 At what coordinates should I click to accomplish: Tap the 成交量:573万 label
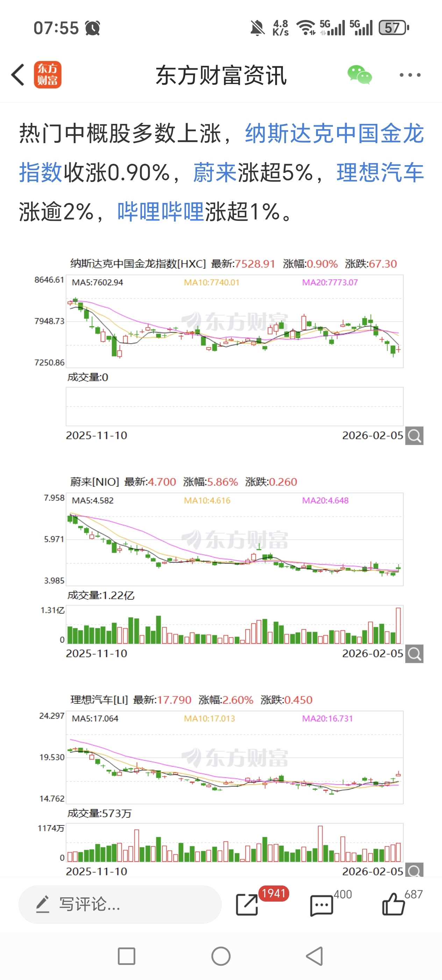(x=99, y=813)
